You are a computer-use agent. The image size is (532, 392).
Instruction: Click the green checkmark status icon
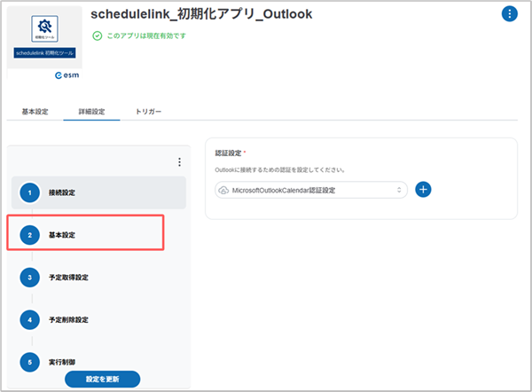coord(98,36)
